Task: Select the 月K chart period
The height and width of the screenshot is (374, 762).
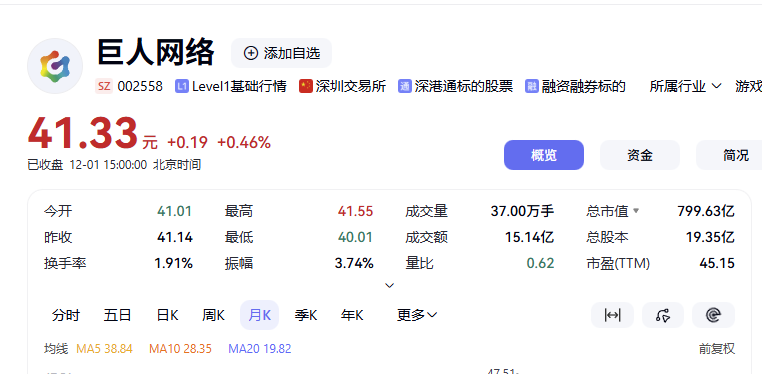Action: click(x=260, y=315)
